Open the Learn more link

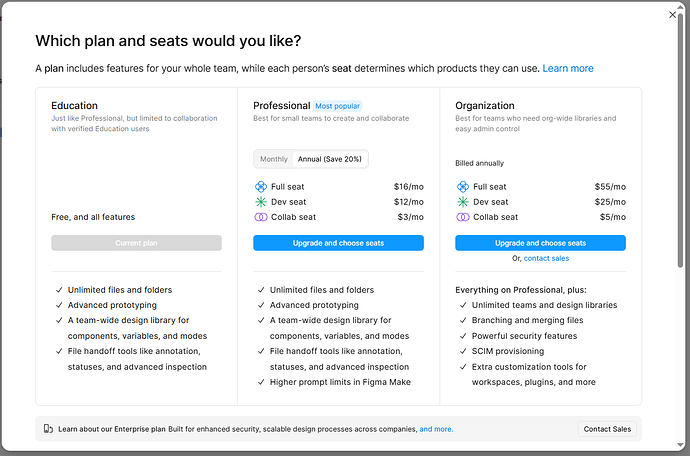point(568,68)
